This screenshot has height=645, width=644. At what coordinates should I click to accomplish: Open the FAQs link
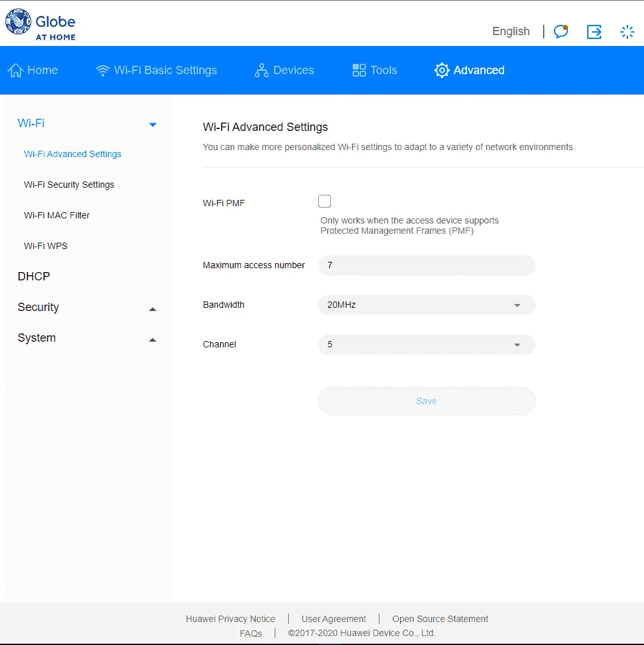[x=250, y=634]
